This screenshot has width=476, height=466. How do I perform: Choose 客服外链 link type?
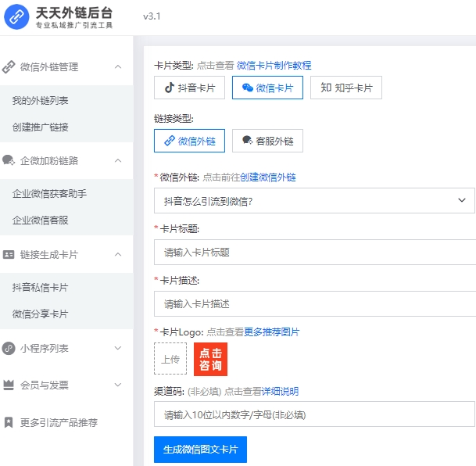[x=267, y=141]
